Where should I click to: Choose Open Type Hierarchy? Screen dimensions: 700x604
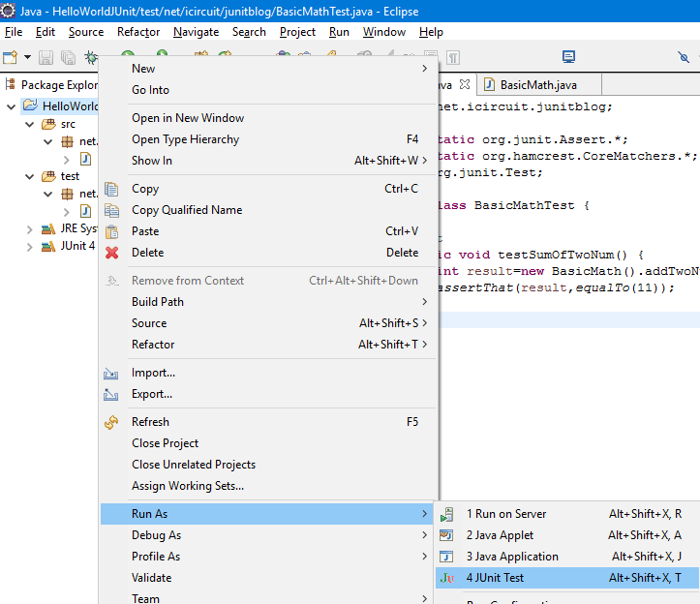click(x=267, y=139)
